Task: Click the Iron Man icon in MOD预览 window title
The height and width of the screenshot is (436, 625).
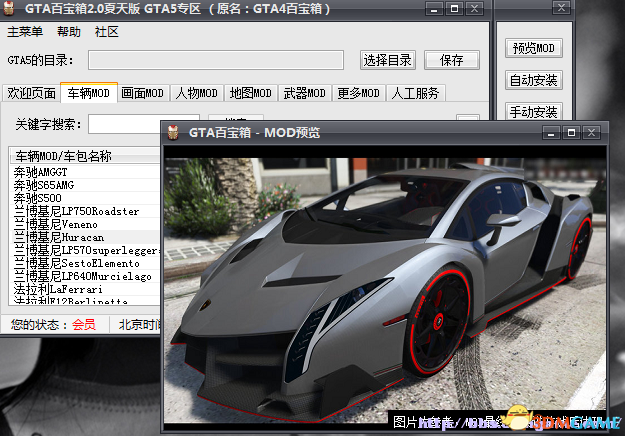Action: point(173,132)
